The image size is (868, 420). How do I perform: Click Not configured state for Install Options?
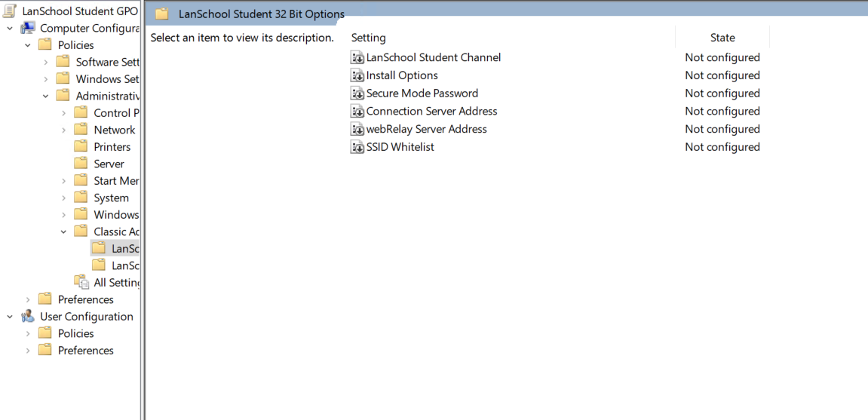click(x=722, y=75)
